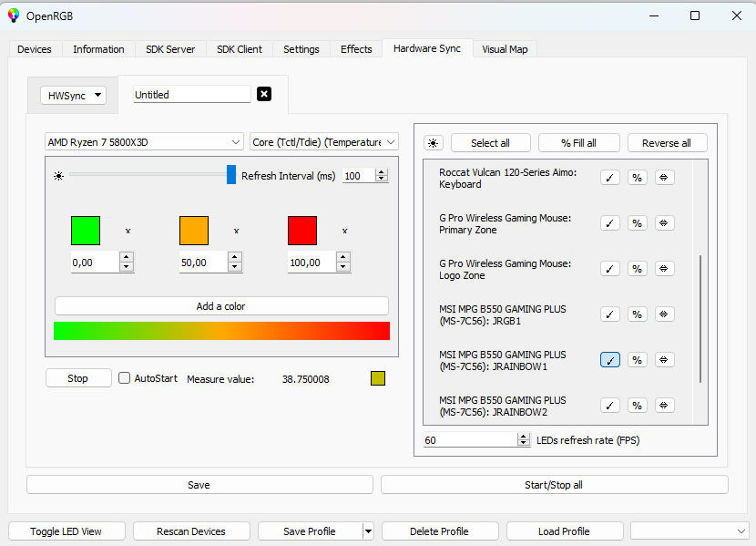756x546 pixels.
Task: Click the blue brightness slider handle
Action: click(x=231, y=175)
